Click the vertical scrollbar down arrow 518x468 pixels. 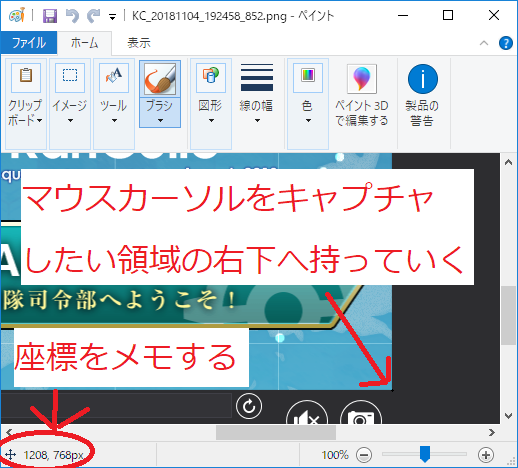pyautogui.click(x=508, y=416)
